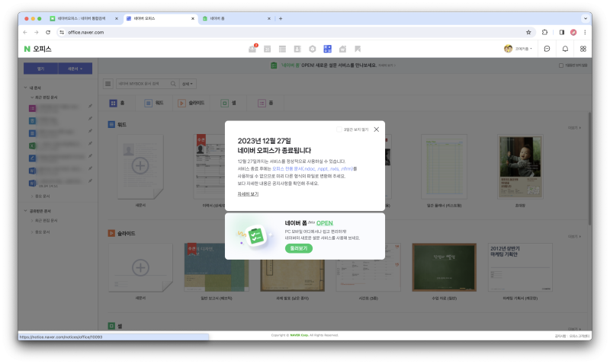610x364 pixels.
Task: Expand 최근 편집 문서 under 공유받은 문서
Action: click(32, 220)
